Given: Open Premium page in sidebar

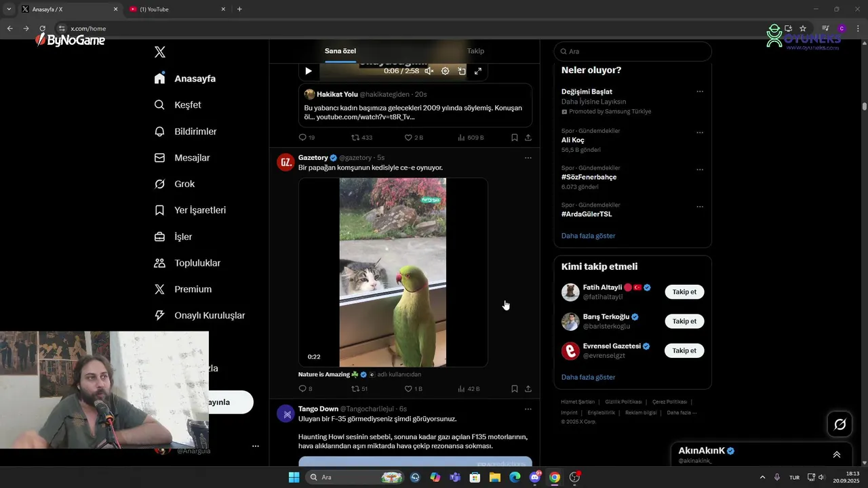Looking at the screenshot, I should 182,289.
